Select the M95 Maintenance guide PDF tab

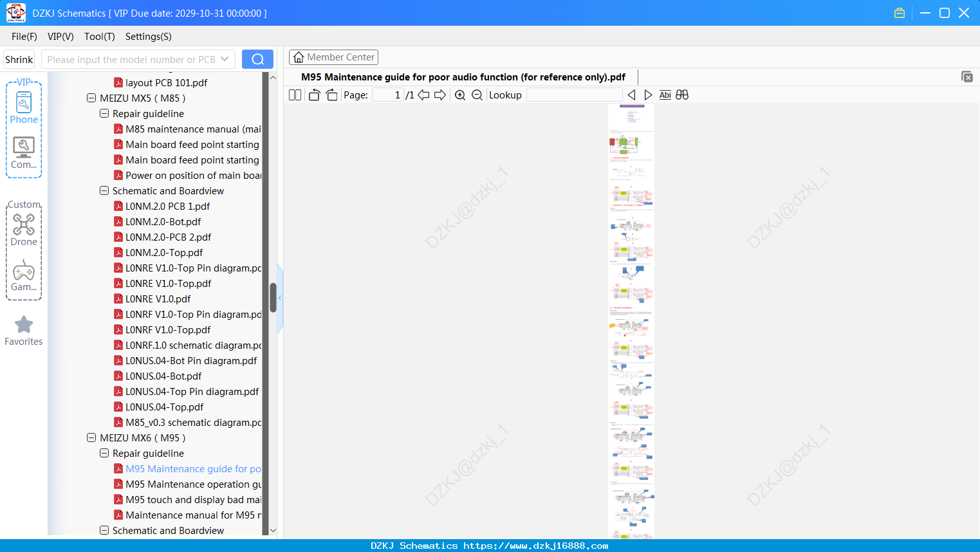pos(463,77)
